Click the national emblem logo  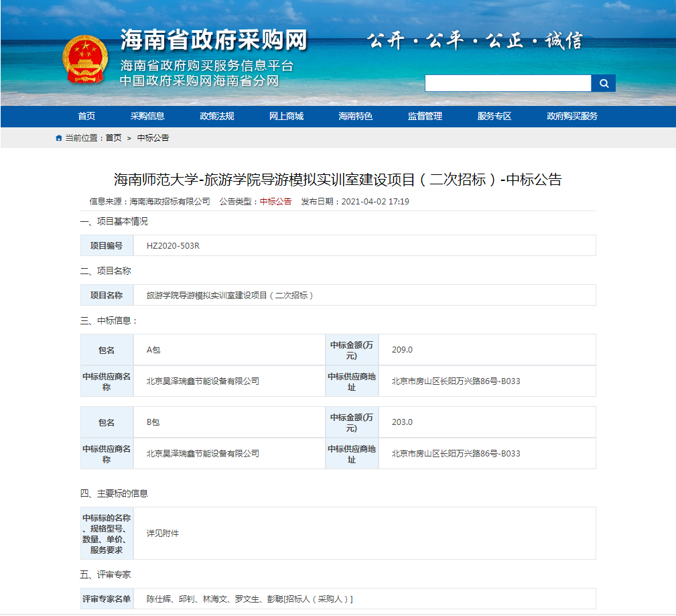(85, 59)
